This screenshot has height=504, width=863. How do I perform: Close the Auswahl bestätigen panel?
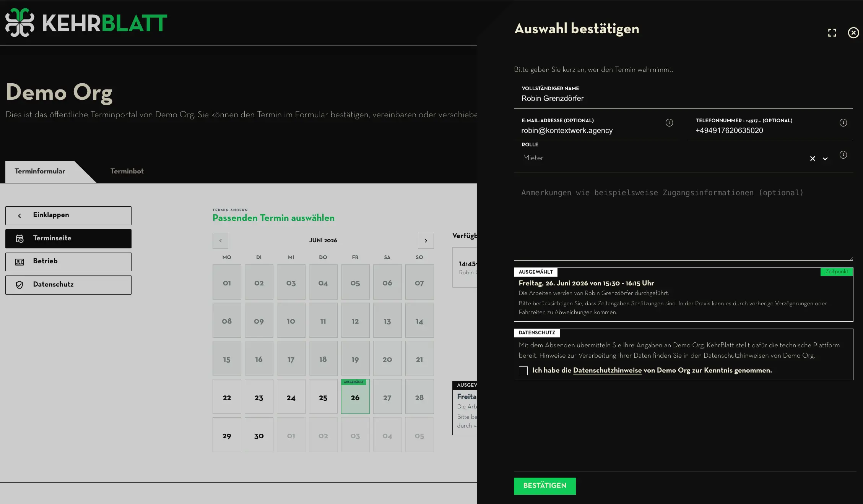pyautogui.click(x=853, y=33)
